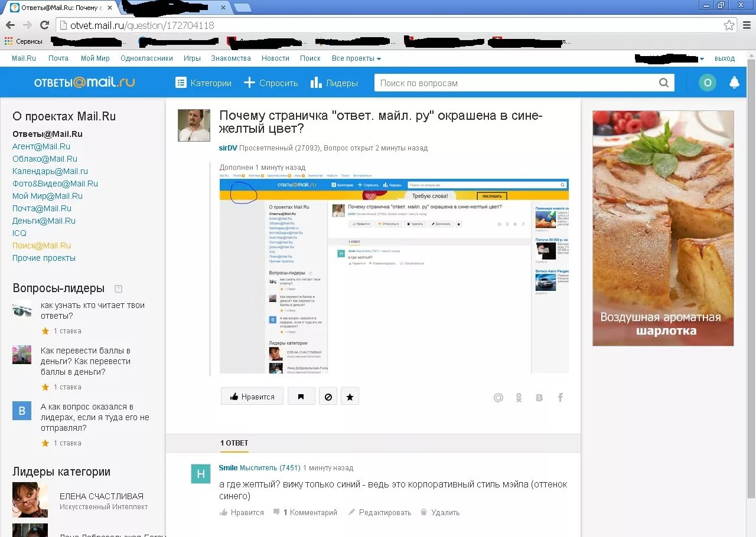Click the plus icon to Спросить

(249, 83)
